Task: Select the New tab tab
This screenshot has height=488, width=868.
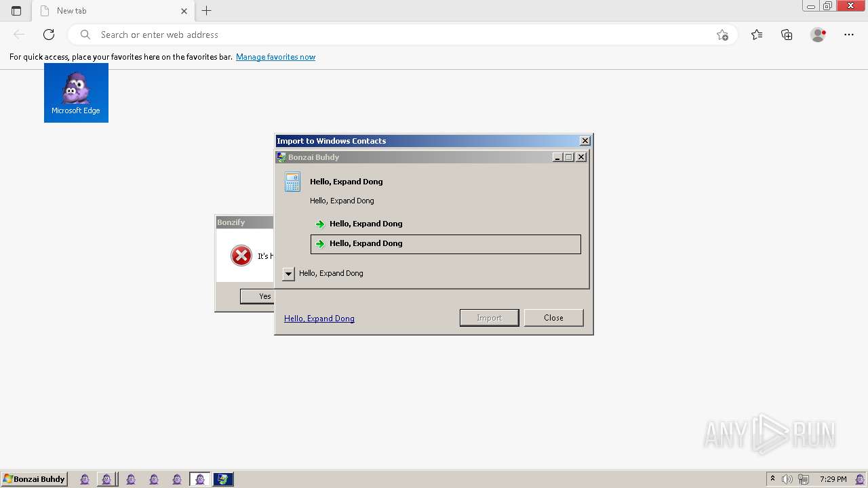Action: point(113,11)
